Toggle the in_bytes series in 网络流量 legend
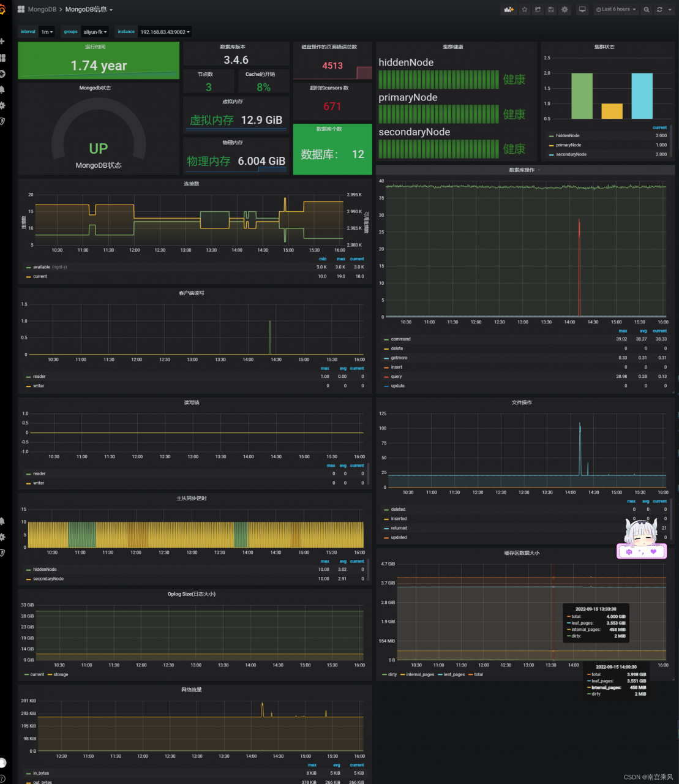Screen dimensions: 679x784 pos(41,773)
